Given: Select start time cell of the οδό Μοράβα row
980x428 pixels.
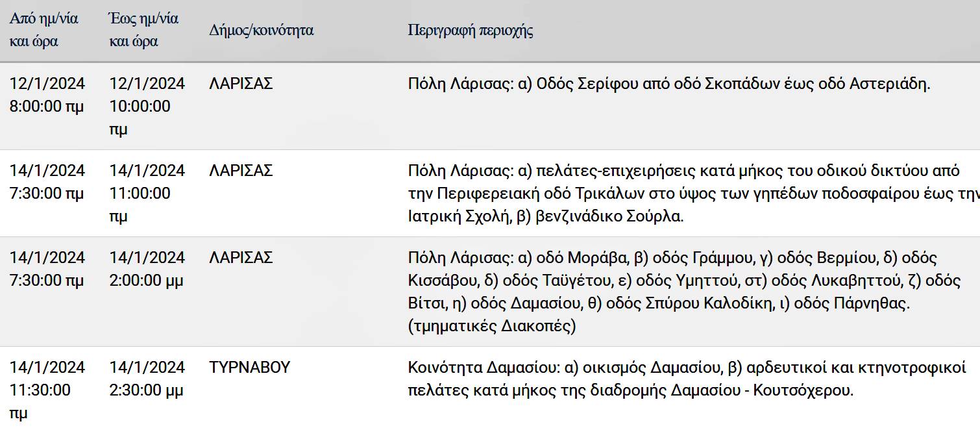Looking at the screenshot, I should (x=47, y=269).
